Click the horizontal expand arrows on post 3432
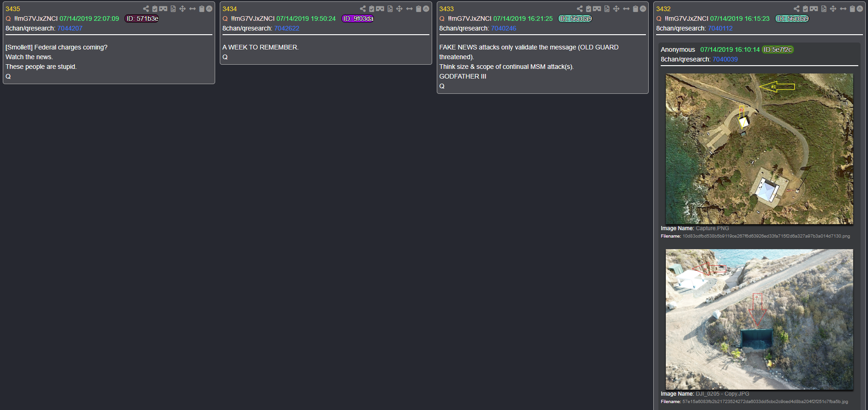The image size is (868, 410). click(843, 9)
